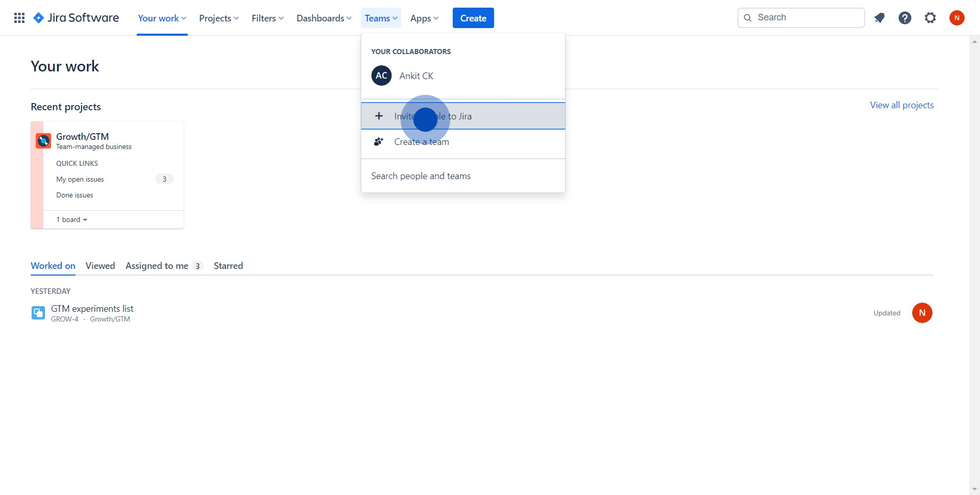Switch to the Assigned to me tab
980x495 pixels.
coord(157,266)
